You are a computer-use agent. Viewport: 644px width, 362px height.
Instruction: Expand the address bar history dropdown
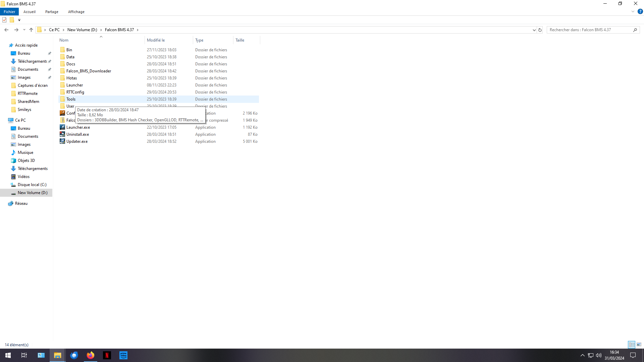(534, 30)
